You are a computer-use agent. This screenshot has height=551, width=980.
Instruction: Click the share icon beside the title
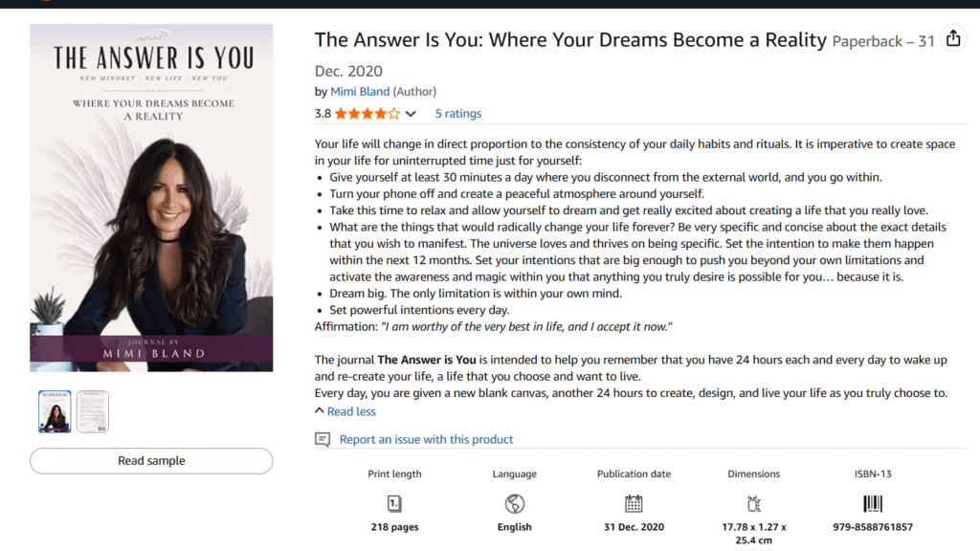953,38
